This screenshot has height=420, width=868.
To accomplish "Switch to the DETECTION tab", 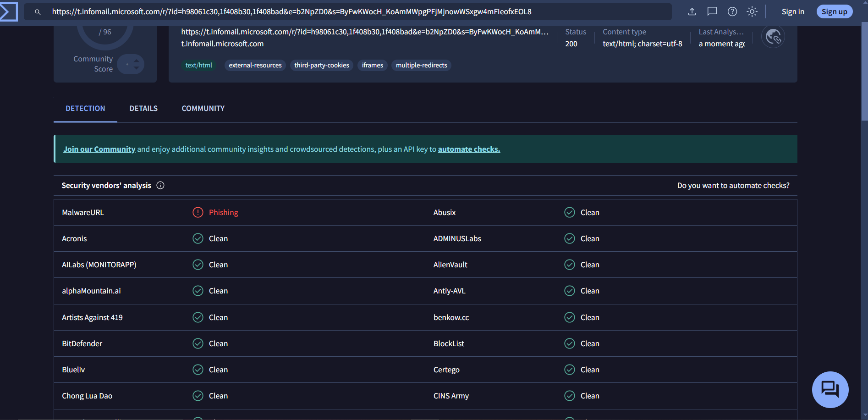I will [85, 108].
